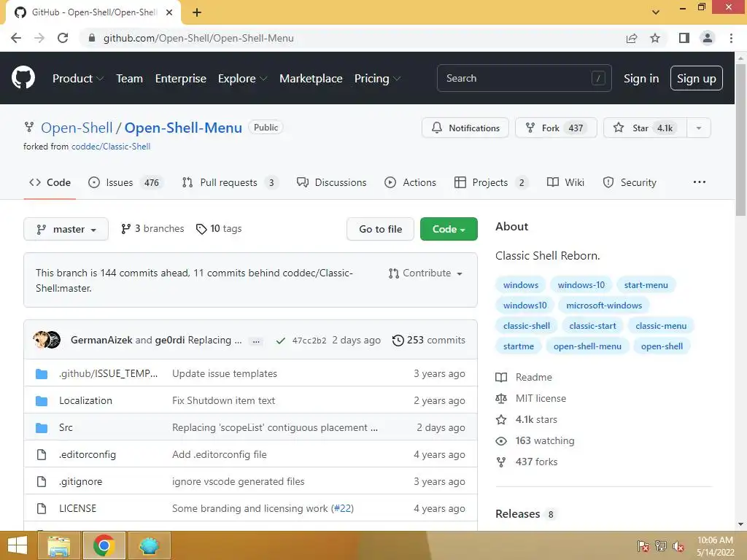Open the Enterprise navigation link
The height and width of the screenshot is (560, 747).
coord(181,79)
